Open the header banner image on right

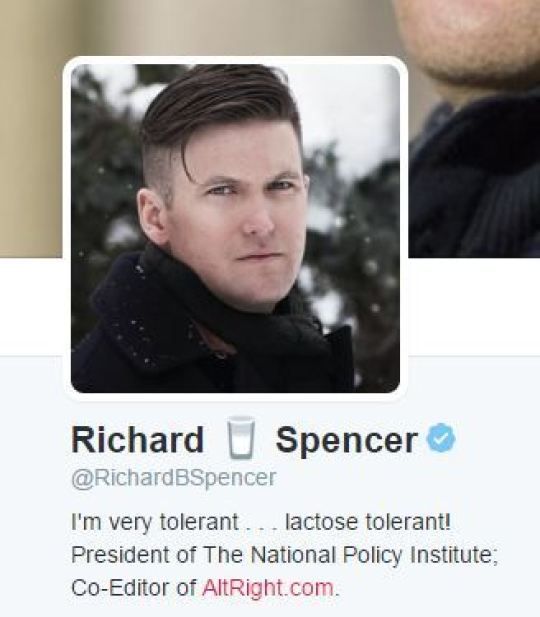point(474,128)
